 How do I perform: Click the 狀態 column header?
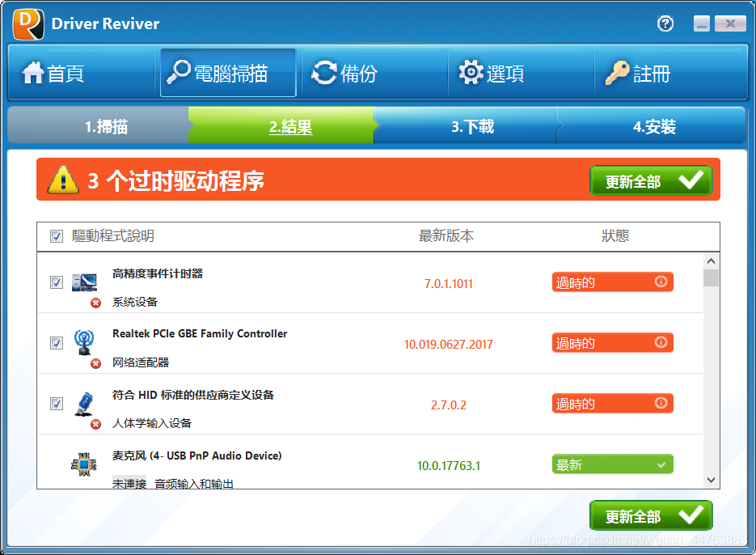(615, 236)
